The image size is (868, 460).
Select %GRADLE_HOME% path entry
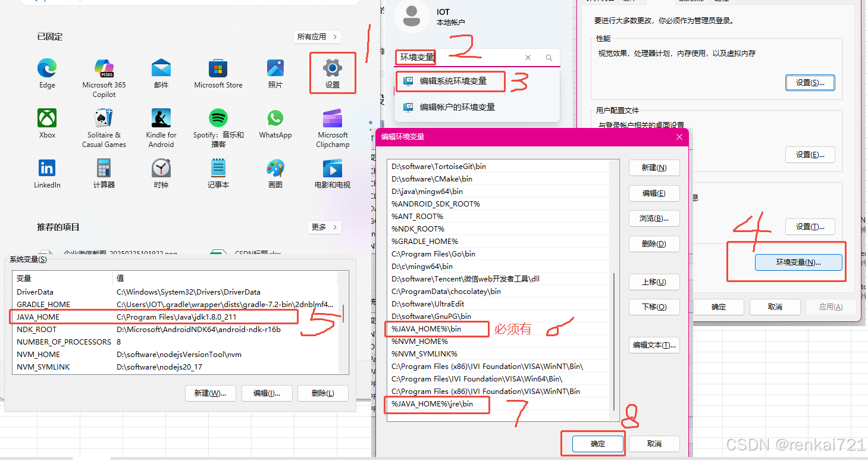[499, 242]
